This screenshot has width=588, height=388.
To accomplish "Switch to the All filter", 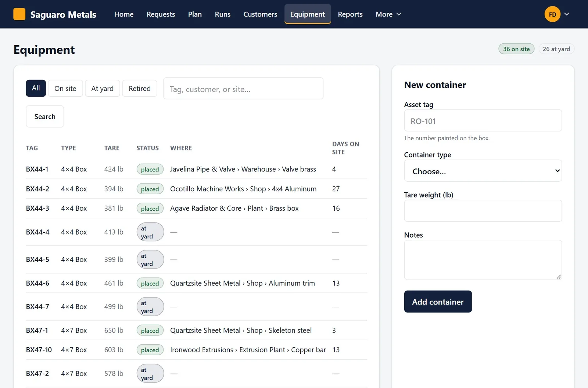I will coord(36,88).
